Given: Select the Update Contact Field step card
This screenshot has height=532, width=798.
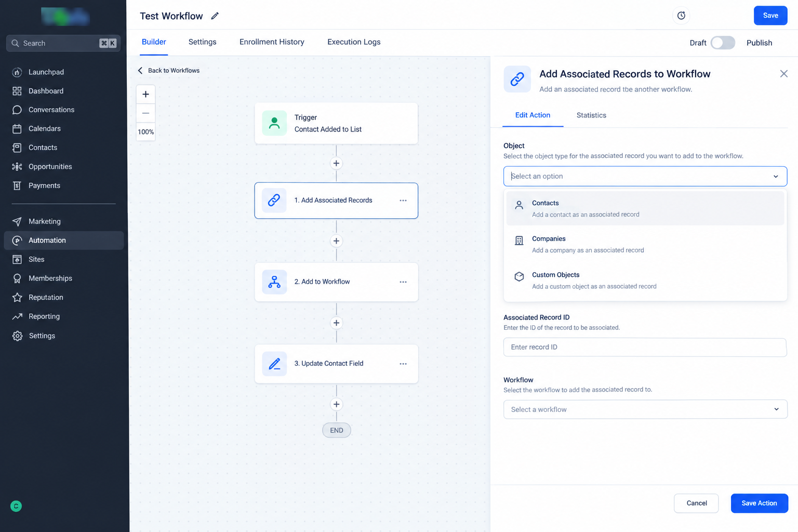Looking at the screenshot, I should [336, 364].
